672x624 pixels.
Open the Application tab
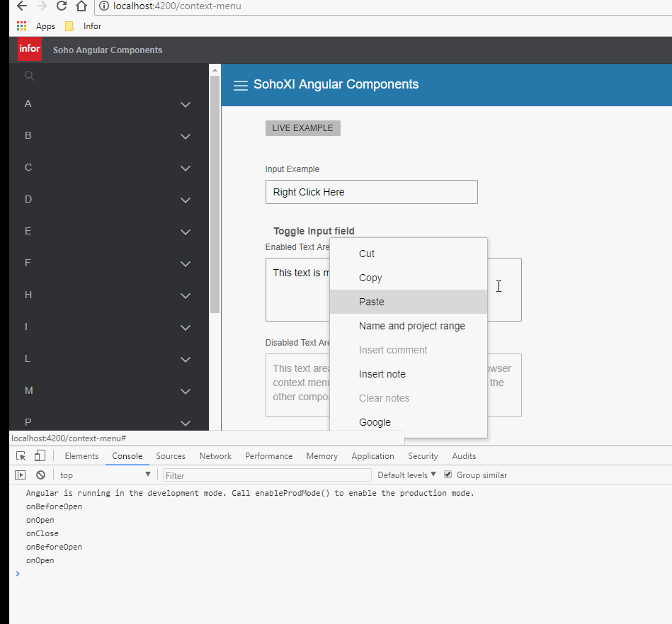[373, 456]
